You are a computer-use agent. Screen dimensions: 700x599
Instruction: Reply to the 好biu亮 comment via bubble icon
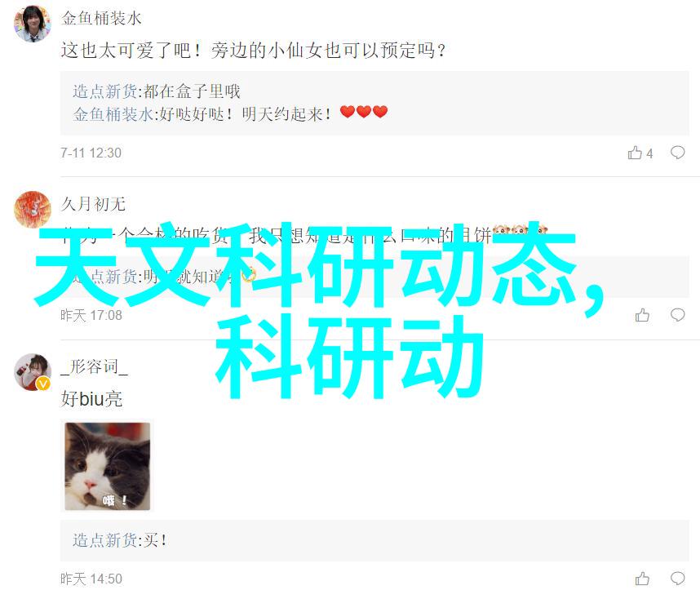click(677, 579)
